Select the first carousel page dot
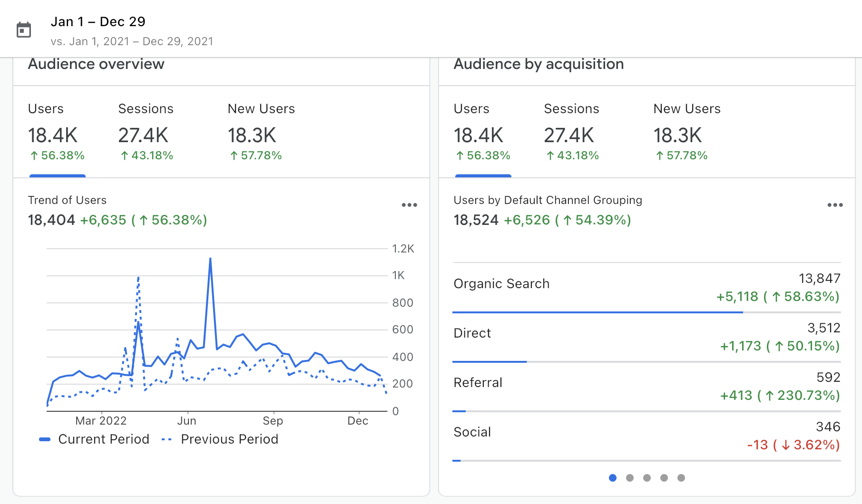This screenshot has width=862, height=504. point(613,478)
